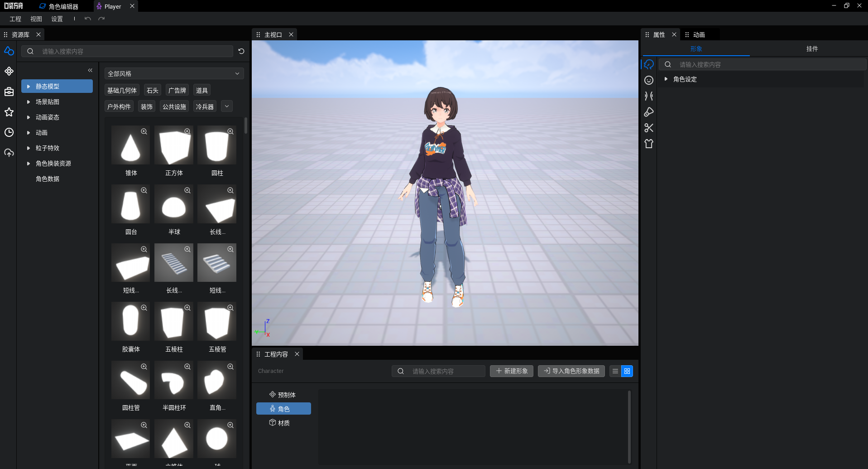
Task: Click the undo arrow in toolbar
Action: click(88, 19)
